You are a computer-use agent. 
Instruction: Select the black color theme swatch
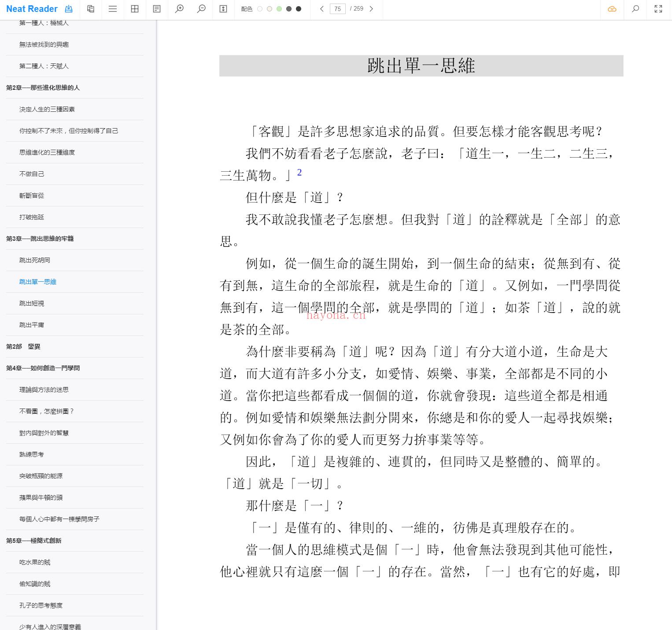[299, 9]
